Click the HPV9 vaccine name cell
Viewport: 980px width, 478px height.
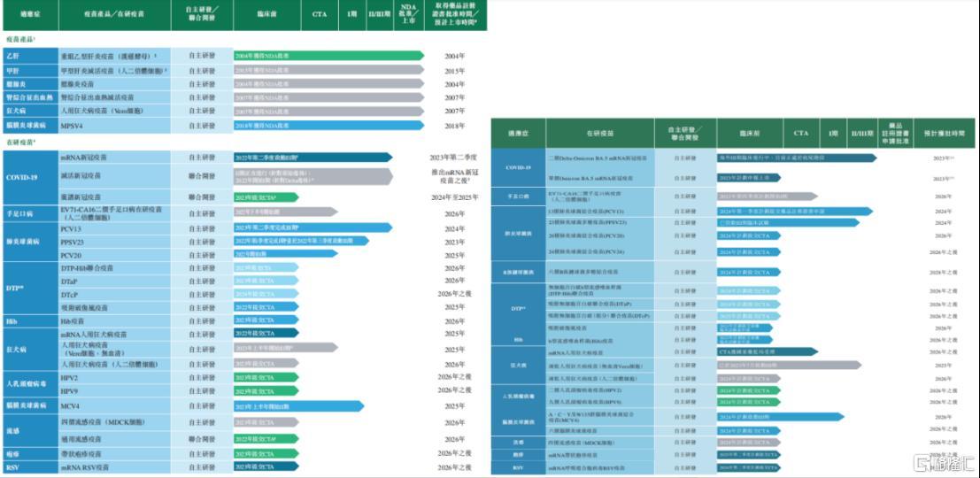[118, 390]
